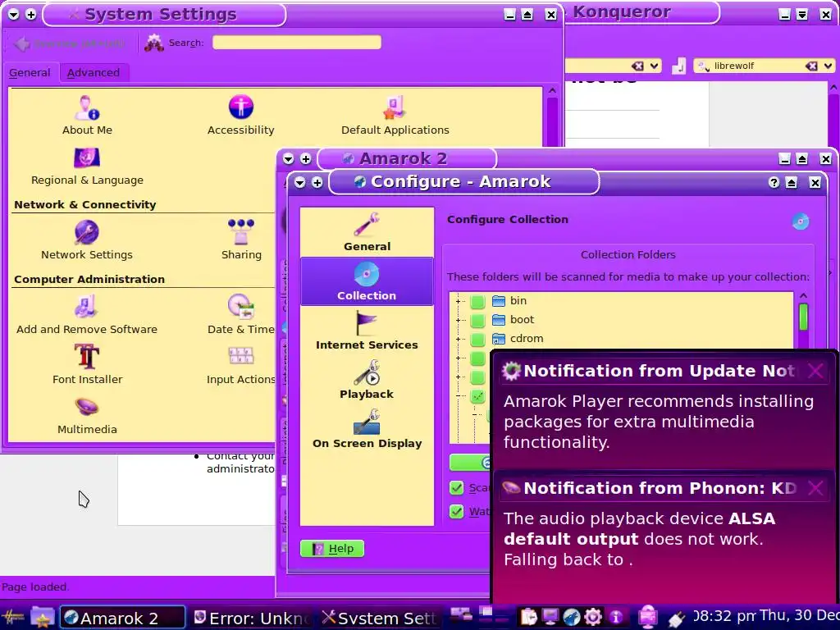Screen dimensions: 840x630
Task: Click the info tray icon in taskbar
Action: click(x=615, y=617)
